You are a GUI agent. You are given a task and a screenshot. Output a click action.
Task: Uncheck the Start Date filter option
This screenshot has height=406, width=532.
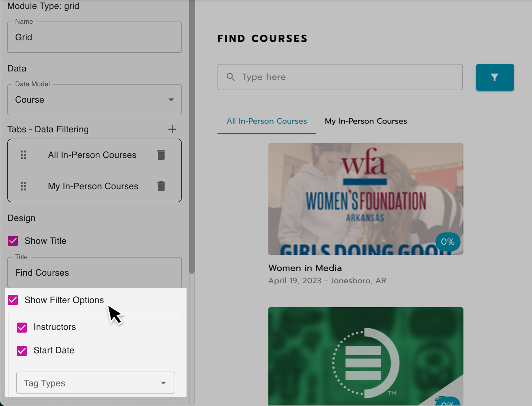click(x=22, y=351)
